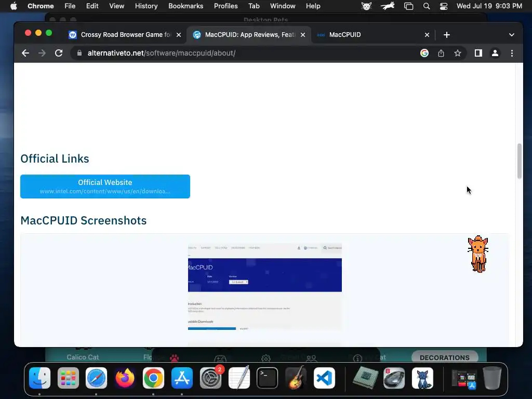The height and width of the screenshot is (399, 532).
Task: Open the Chrome application menu
Action: click(x=41, y=6)
